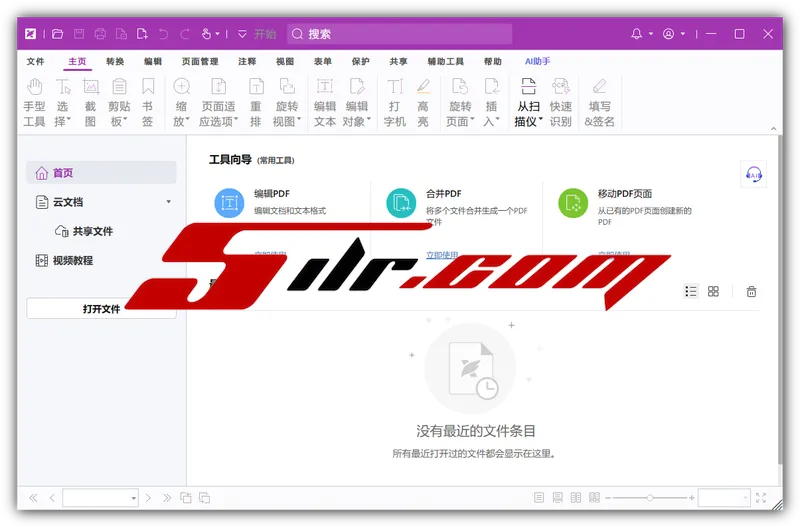Click the 合并PDF teal circle icon
The image size is (800, 527).
[402, 203]
